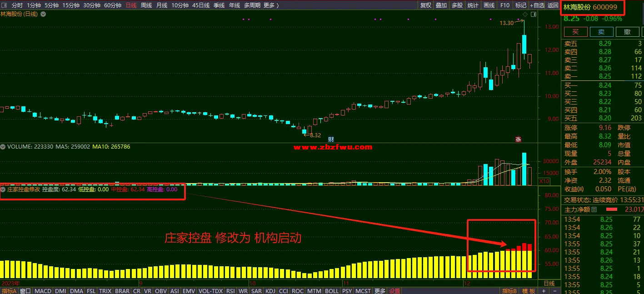Screen dimensions: 644x294
Task: Select the 5分钟 period
Action: pos(51,5)
